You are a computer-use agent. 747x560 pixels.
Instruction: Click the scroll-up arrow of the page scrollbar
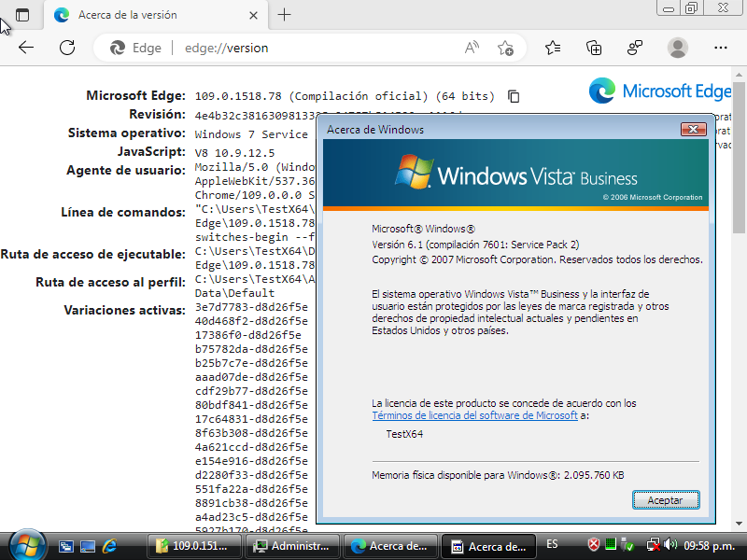[x=739, y=75]
